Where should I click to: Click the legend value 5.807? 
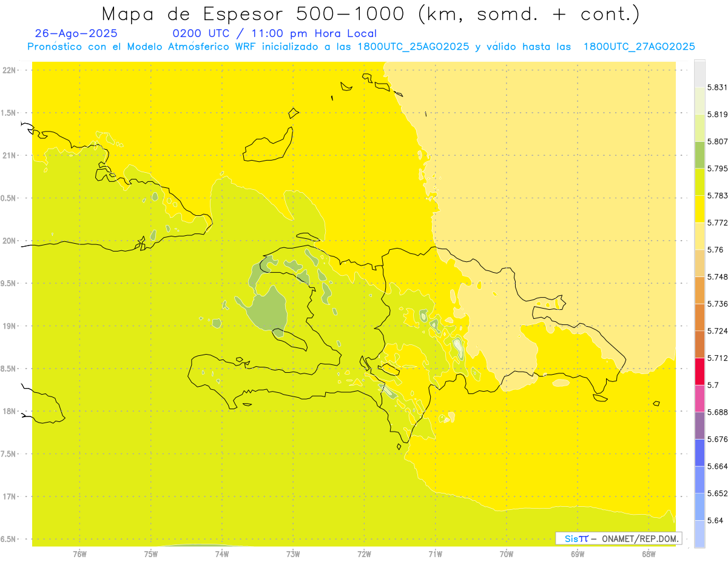(718, 141)
